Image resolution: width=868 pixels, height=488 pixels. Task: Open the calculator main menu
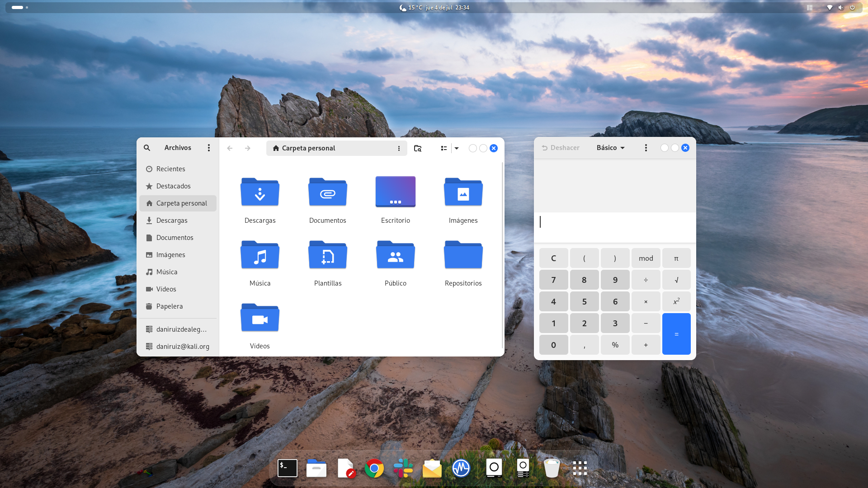tap(646, 148)
